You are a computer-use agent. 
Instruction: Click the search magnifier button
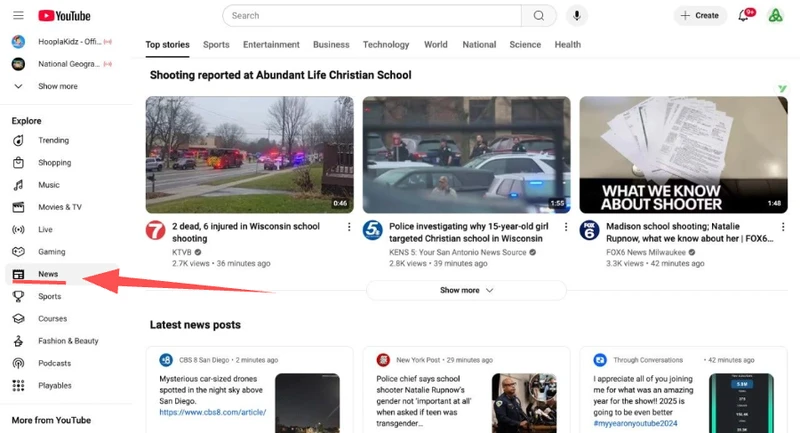click(539, 16)
